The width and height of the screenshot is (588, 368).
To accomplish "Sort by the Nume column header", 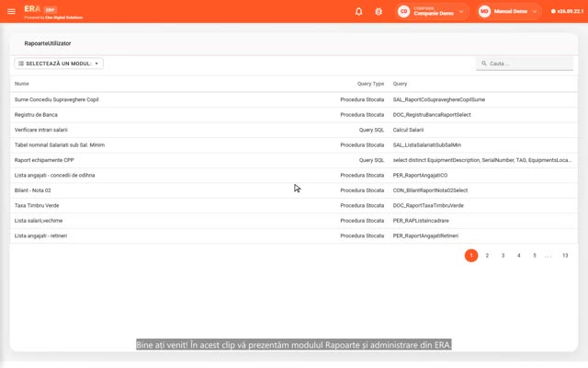I will click(x=22, y=84).
